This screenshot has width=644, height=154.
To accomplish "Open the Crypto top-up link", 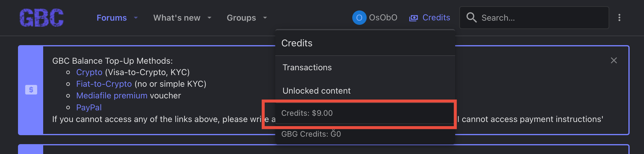I will click(x=89, y=72).
